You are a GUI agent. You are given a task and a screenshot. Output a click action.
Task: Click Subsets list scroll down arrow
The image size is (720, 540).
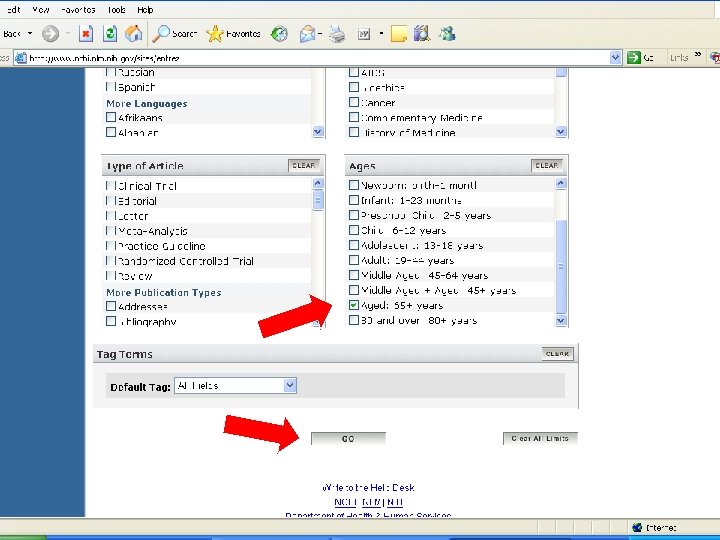coord(561,132)
